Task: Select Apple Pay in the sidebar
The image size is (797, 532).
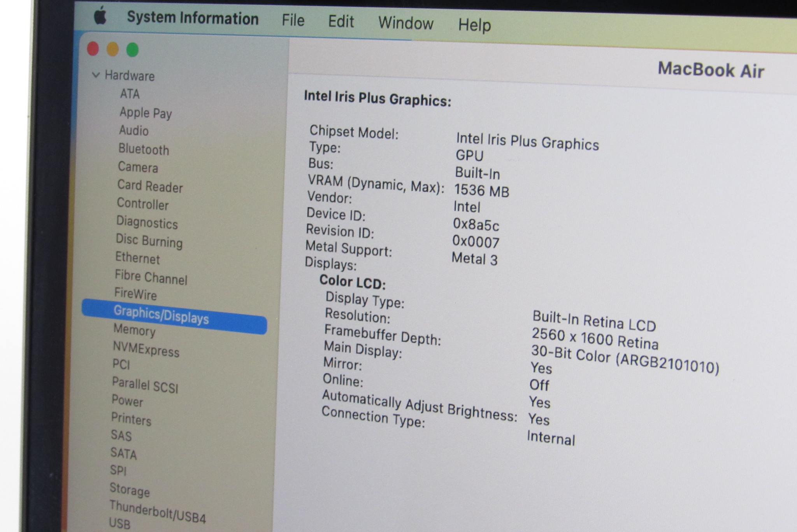Action: pyautogui.click(x=146, y=113)
